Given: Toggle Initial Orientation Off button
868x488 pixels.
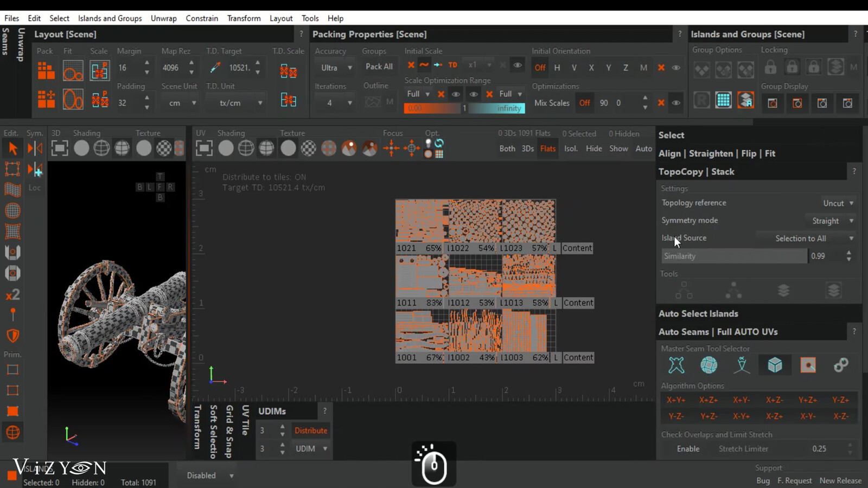Looking at the screenshot, I should [x=540, y=68].
